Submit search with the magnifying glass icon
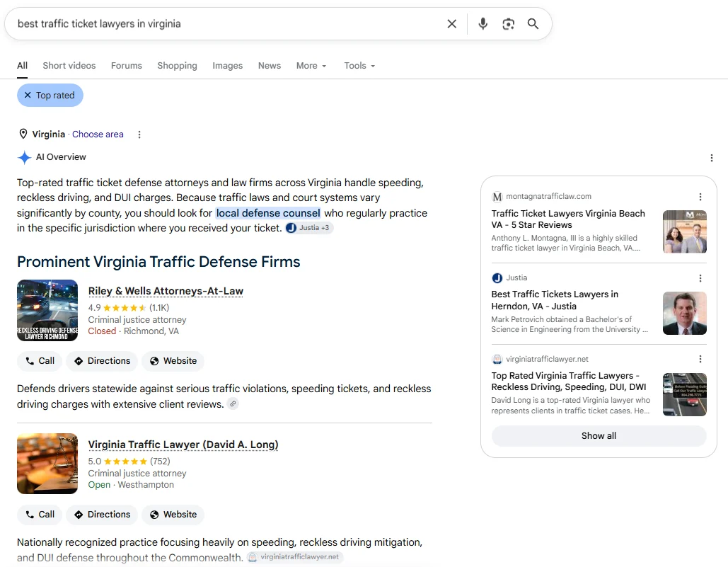 pos(533,23)
